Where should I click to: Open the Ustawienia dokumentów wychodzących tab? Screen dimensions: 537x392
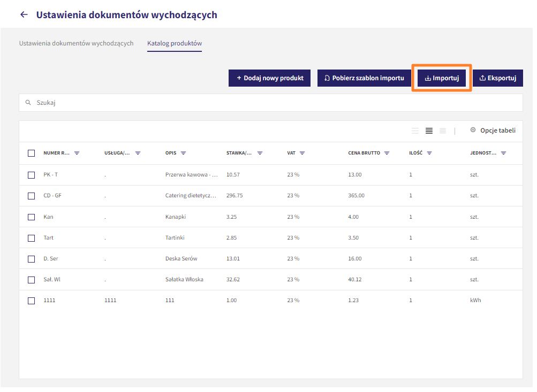click(77, 43)
